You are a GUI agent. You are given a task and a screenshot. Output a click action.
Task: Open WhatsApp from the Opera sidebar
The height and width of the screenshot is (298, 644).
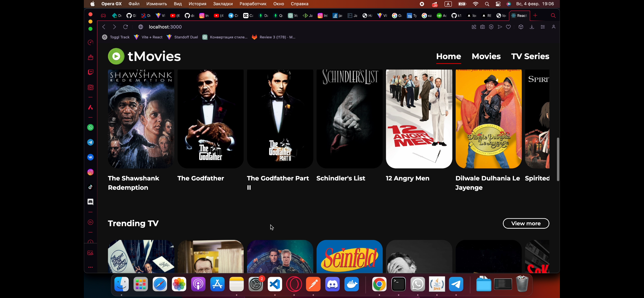[x=91, y=127]
